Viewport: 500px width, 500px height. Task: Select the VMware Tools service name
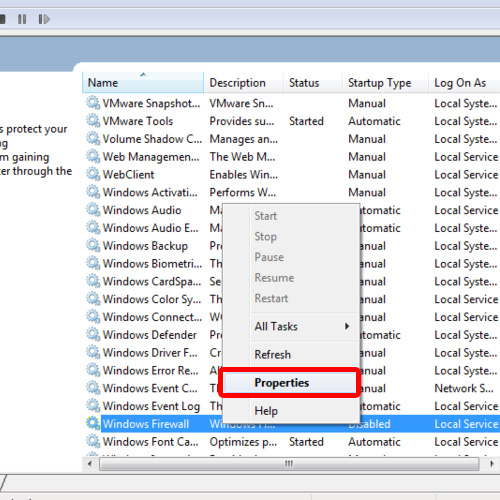(138, 121)
